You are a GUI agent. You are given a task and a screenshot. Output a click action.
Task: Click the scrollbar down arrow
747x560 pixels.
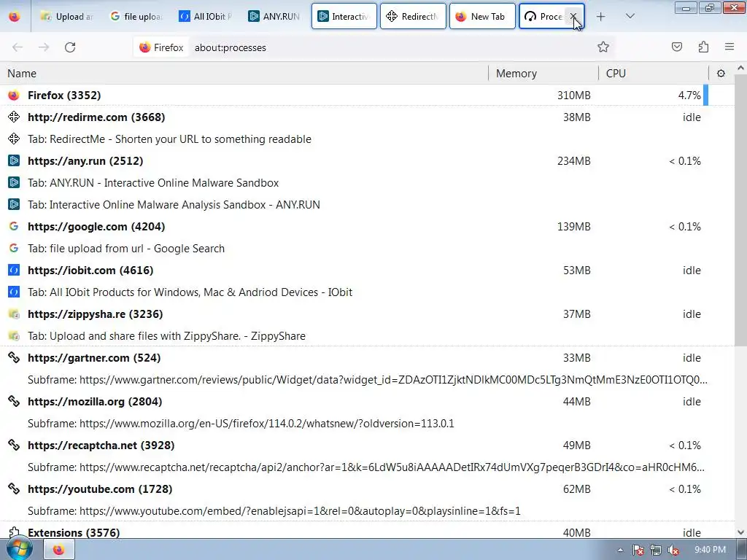pyautogui.click(x=741, y=532)
